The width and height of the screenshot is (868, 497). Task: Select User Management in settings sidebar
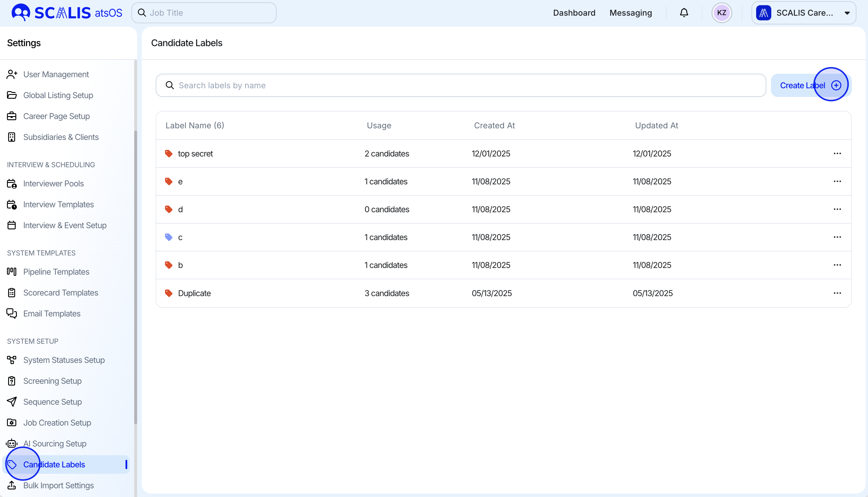56,74
